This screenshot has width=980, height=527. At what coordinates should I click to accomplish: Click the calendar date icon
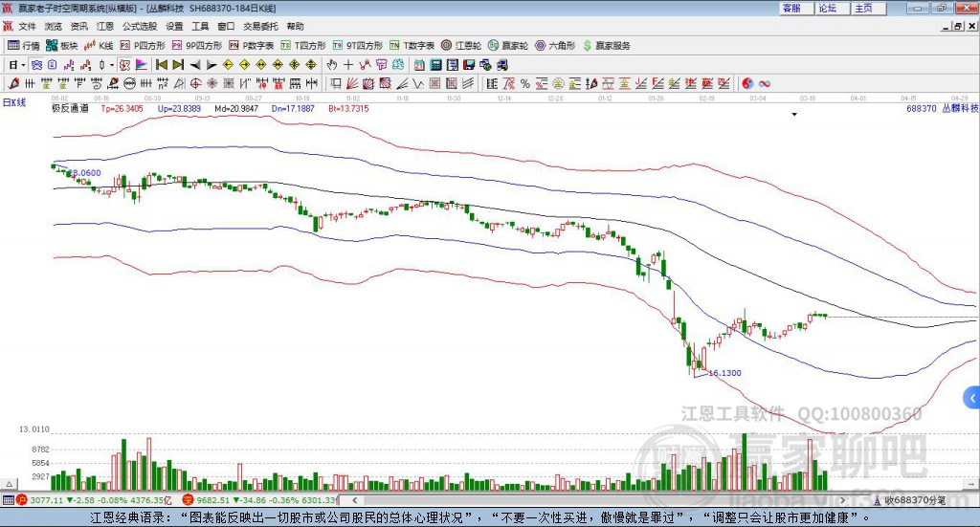[x=419, y=65]
